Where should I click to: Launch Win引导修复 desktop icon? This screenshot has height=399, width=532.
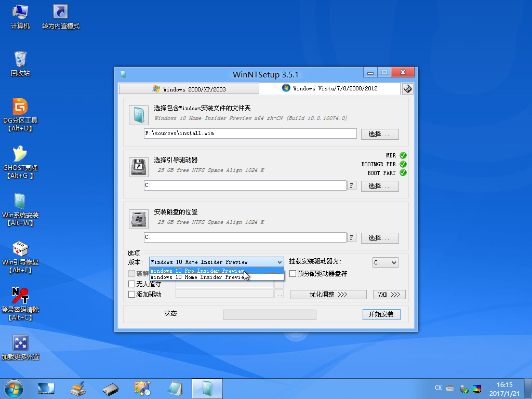point(20,257)
